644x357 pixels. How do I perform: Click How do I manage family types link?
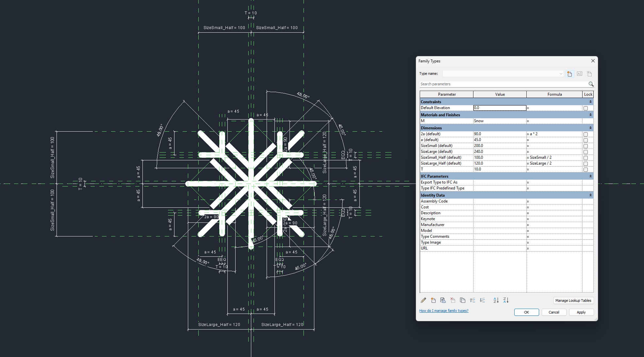tap(444, 310)
